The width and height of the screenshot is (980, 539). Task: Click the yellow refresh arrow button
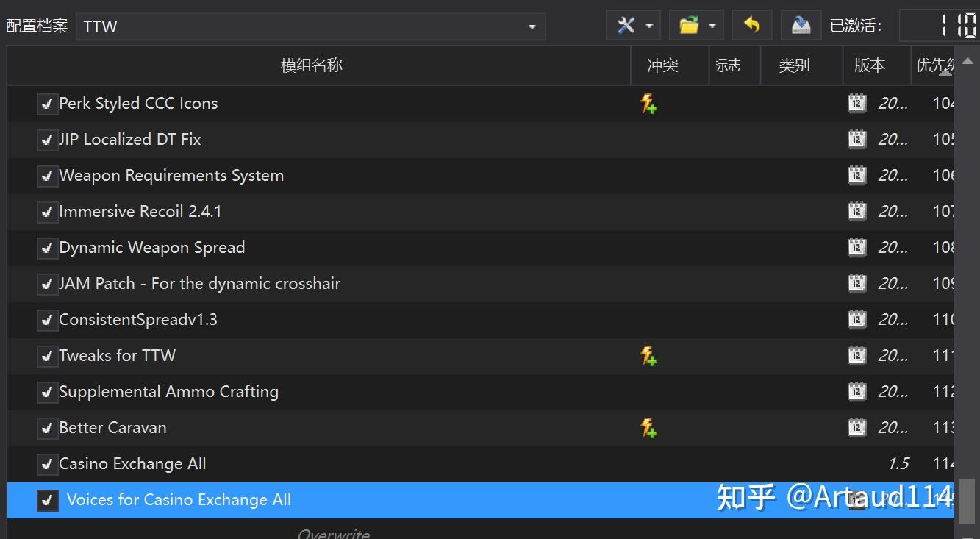[751, 24]
